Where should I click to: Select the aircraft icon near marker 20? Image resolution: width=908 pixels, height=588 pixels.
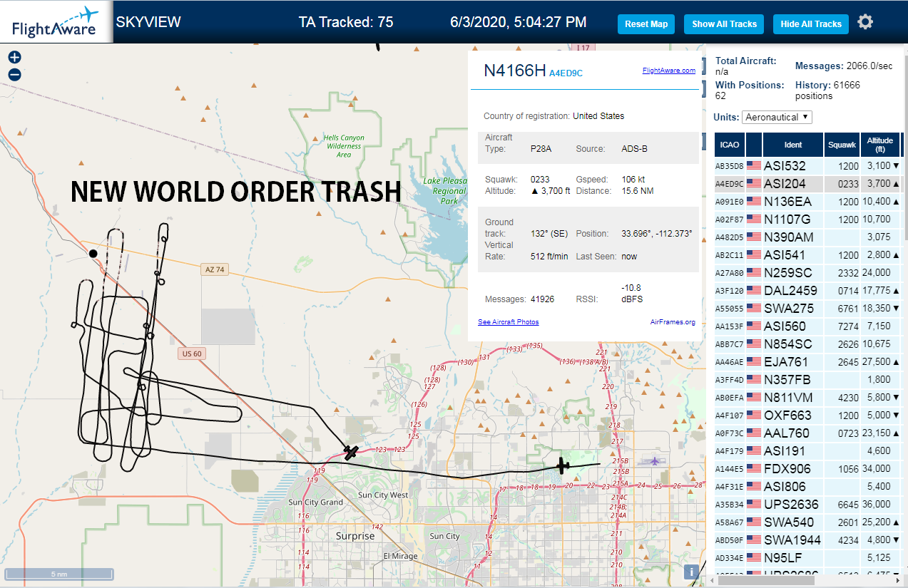(563, 466)
